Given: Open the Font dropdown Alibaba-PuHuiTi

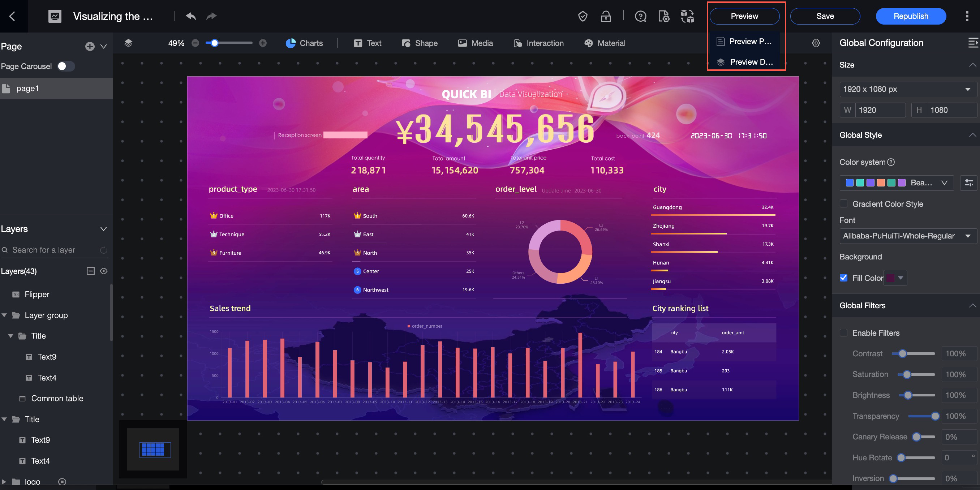Looking at the screenshot, I should pos(907,236).
